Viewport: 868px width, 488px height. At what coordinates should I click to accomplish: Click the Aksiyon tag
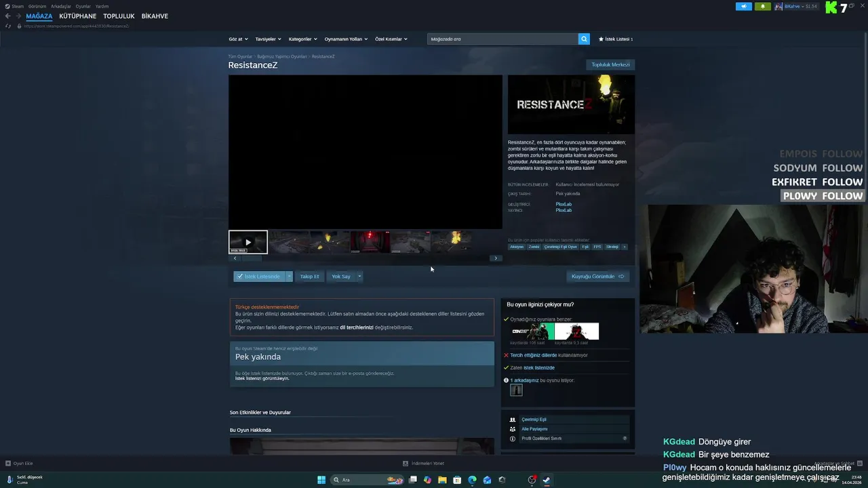click(517, 247)
